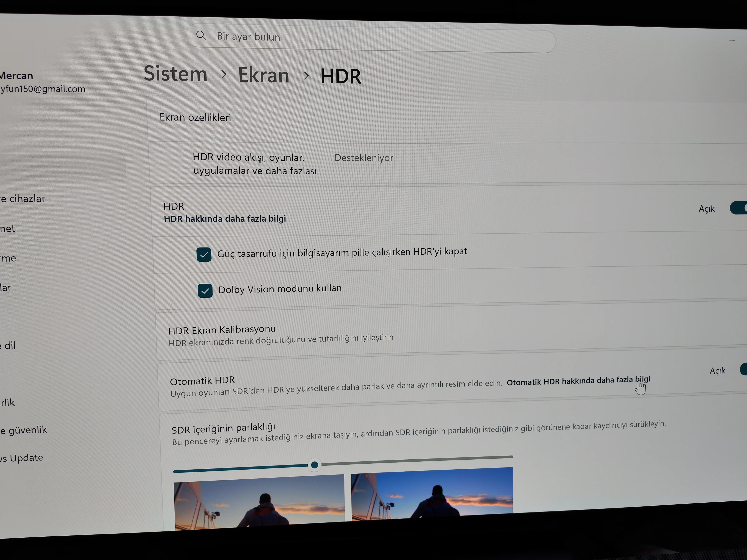
Task: Disable the HDR Açık toggle switch
Action: [x=740, y=208]
